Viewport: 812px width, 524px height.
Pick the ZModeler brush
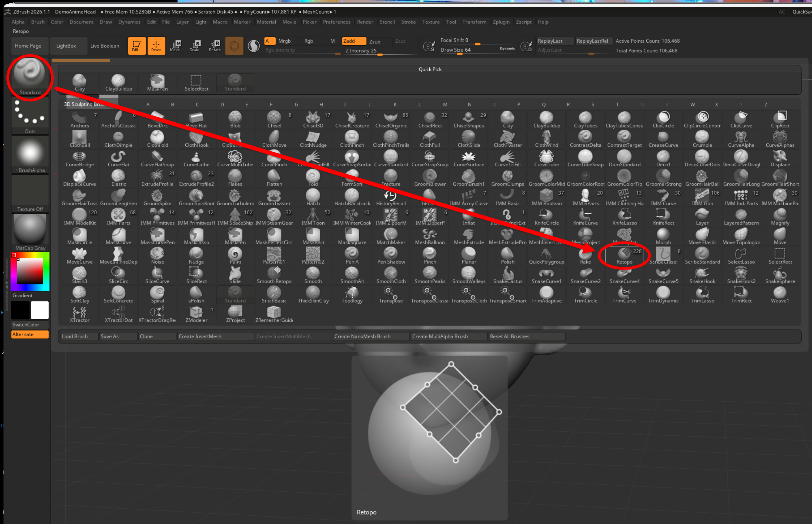point(196,314)
